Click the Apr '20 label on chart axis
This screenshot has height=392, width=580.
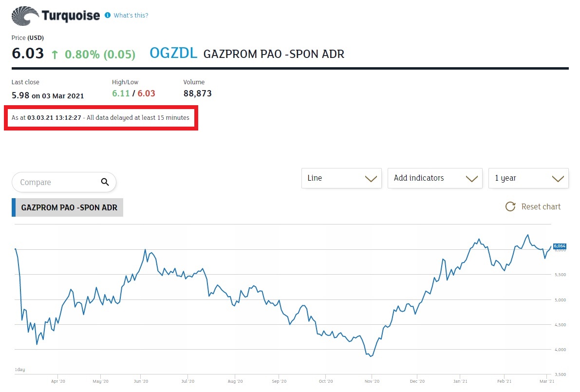[x=58, y=381]
